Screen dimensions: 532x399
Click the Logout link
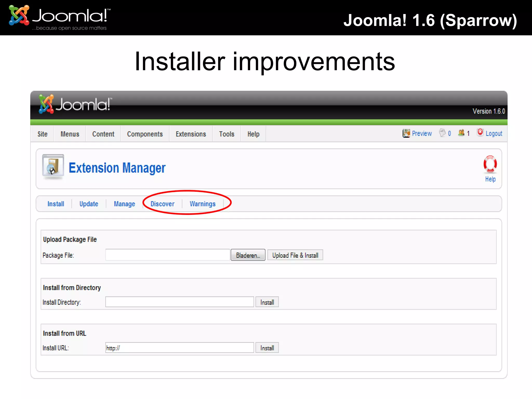494,134
